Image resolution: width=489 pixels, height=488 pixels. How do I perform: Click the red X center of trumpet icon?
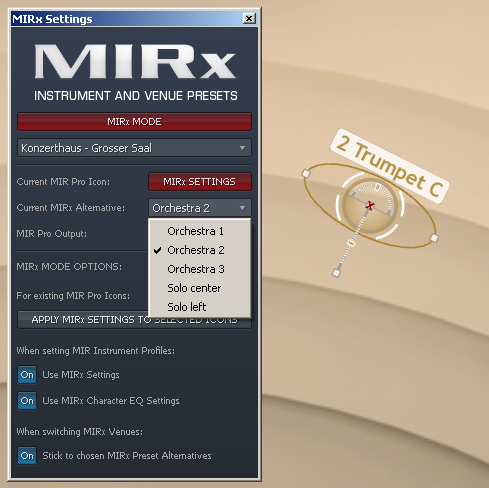tap(369, 206)
